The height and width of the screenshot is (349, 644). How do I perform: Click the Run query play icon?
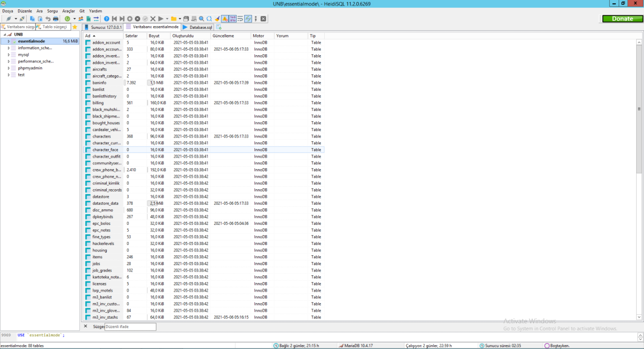[161, 19]
